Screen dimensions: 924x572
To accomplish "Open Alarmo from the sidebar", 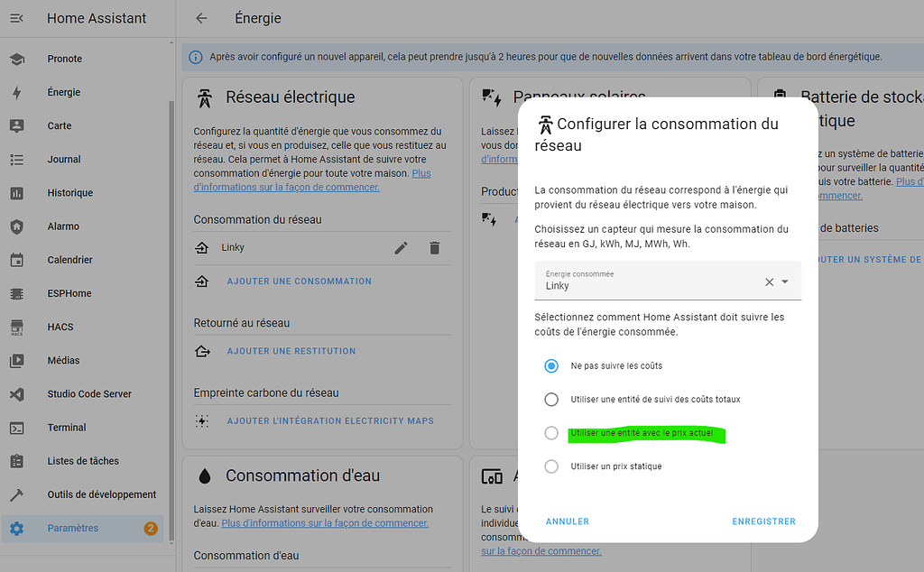I will coord(65,226).
